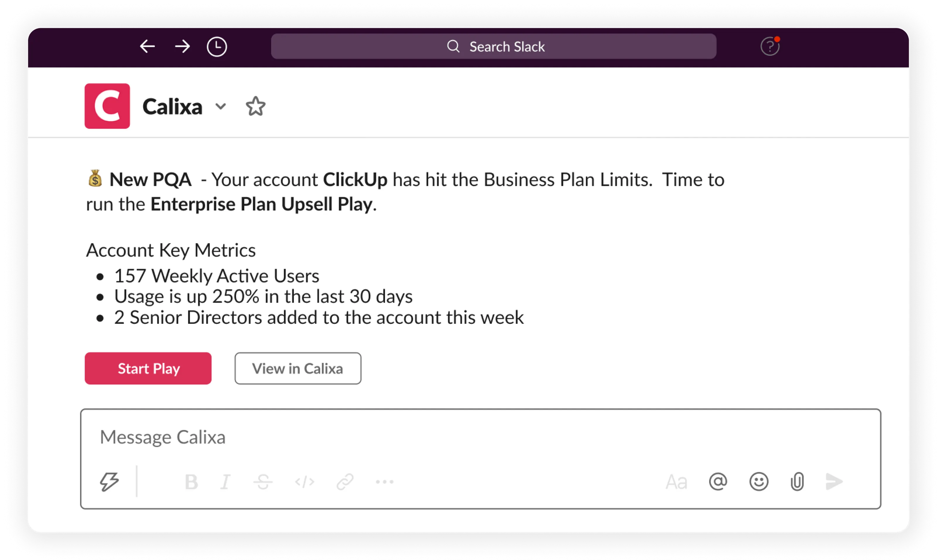The image size is (937, 560).
Task: Toggle bold formatting
Action: pyautogui.click(x=191, y=482)
